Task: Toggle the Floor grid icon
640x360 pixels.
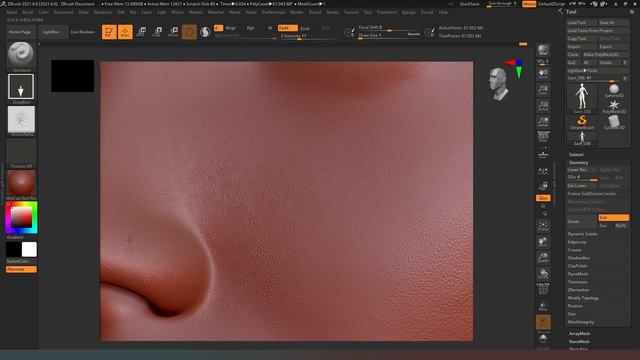Action: (543, 155)
